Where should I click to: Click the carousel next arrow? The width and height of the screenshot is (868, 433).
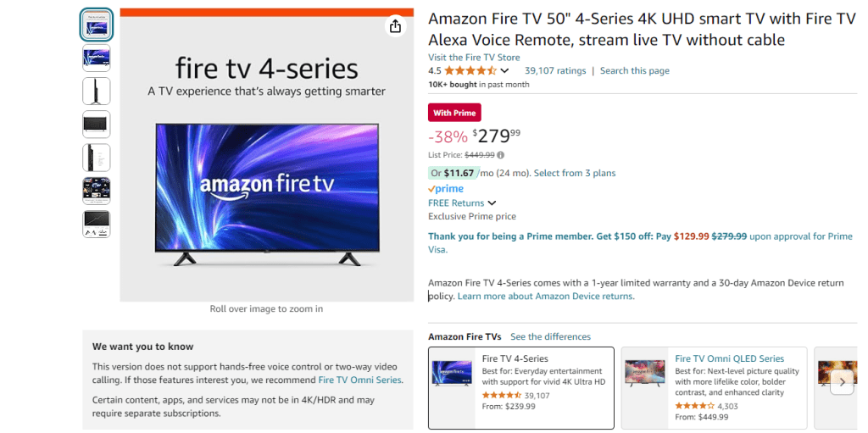pyautogui.click(x=841, y=381)
